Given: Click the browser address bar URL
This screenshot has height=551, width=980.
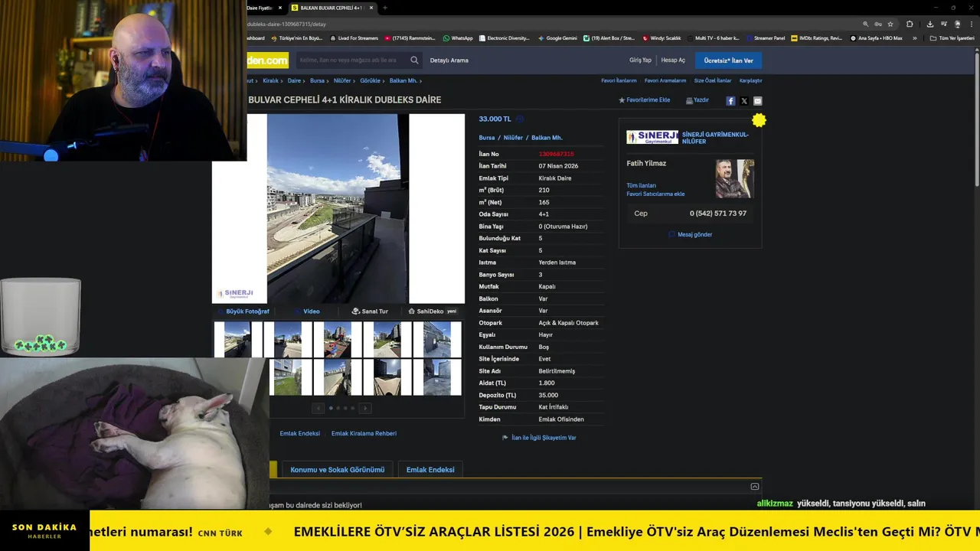Looking at the screenshot, I should (x=286, y=24).
